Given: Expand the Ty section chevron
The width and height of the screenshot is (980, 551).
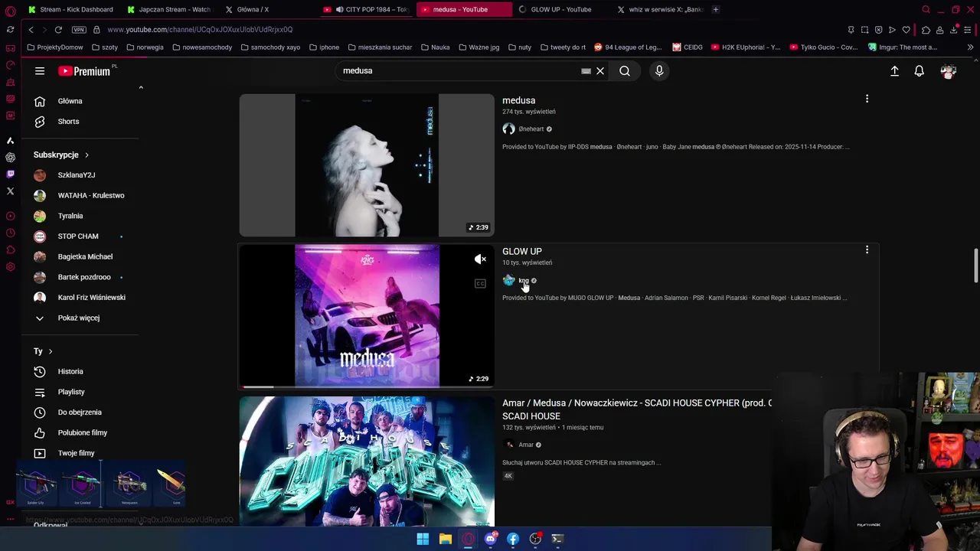Looking at the screenshot, I should coord(51,351).
